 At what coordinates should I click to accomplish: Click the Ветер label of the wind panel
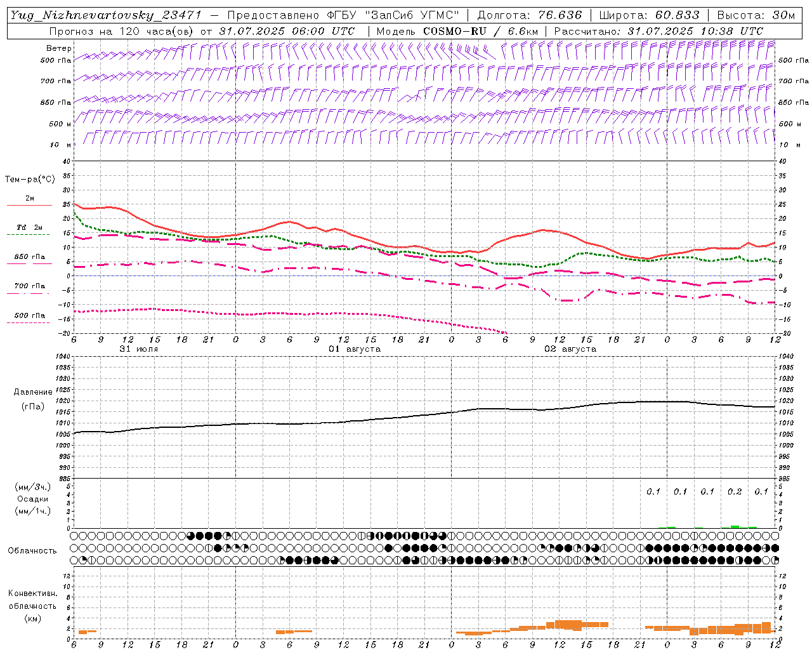[59, 48]
